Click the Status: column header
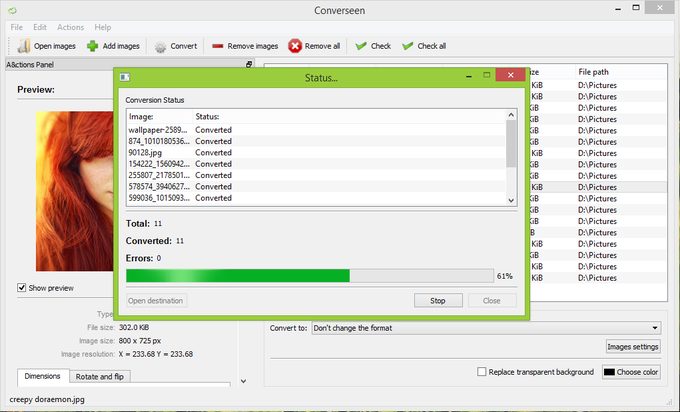The image size is (680, 412). (x=349, y=117)
